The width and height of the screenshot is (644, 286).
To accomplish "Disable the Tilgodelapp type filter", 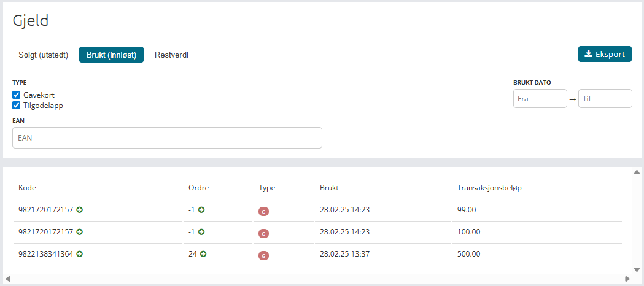I will (x=17, y=105).
